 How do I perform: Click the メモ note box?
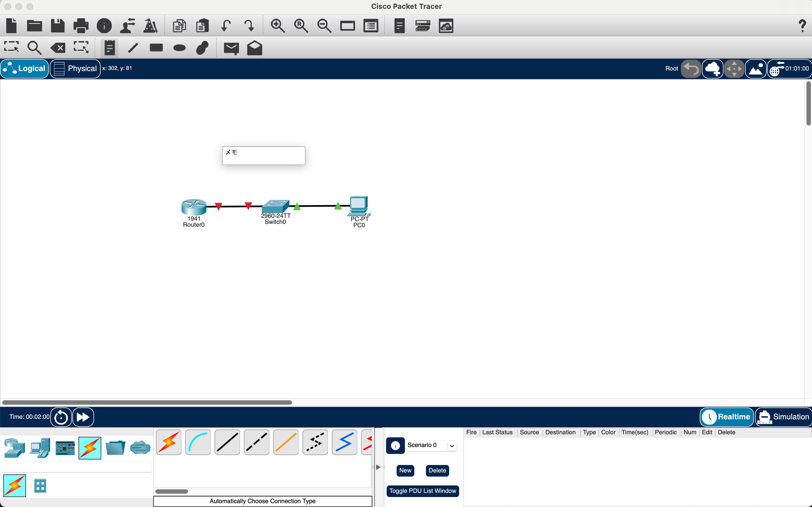(x=264, y=155)
